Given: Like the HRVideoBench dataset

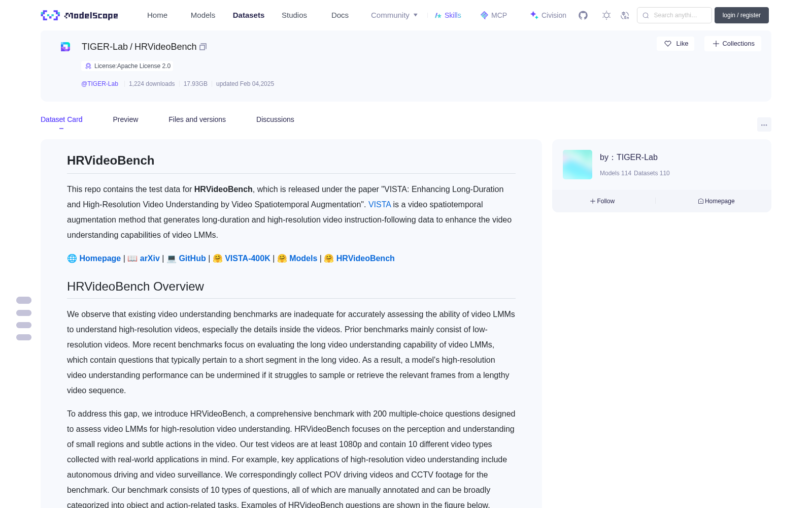Looking at the screenshot, I should (x=675, y=44).
